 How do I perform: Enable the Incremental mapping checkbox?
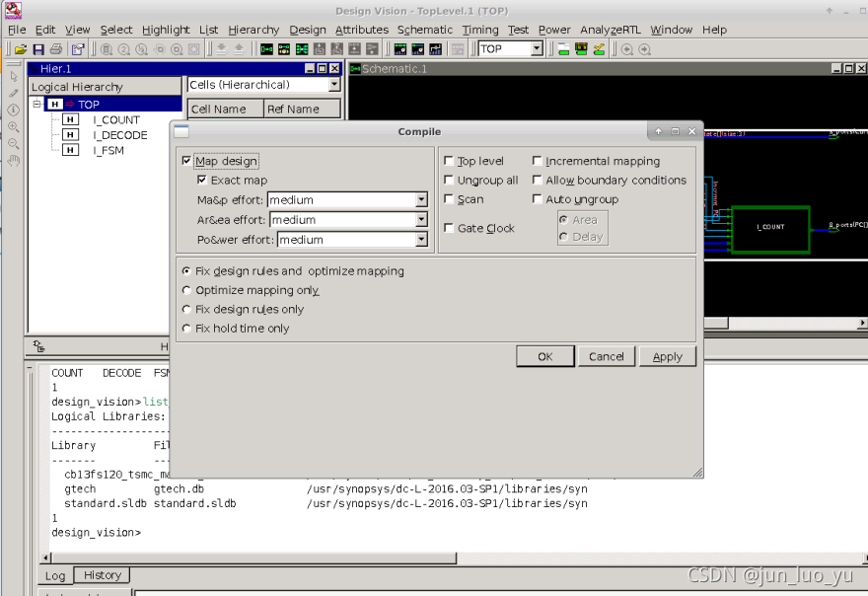pos(537,161)
